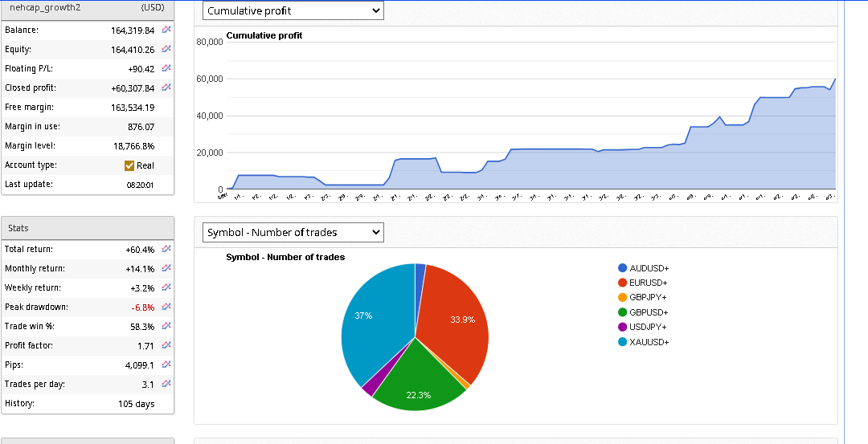
Task: Click the chart icon next to Closed profit
Action: [x=166, y=88]
